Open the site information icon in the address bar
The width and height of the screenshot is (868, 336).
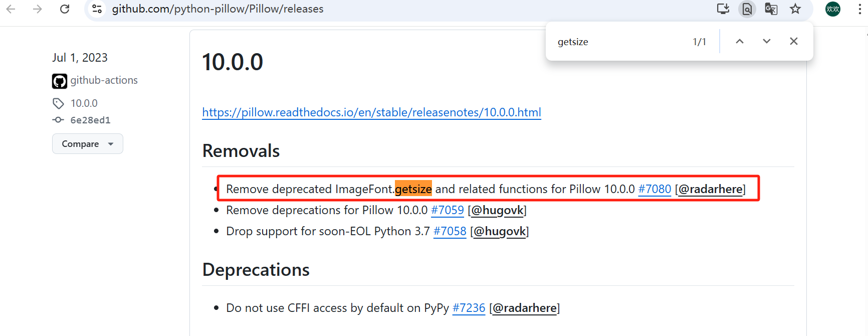click(97, 9)
